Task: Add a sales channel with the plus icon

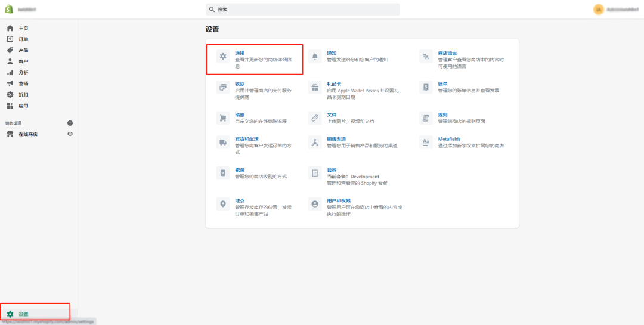Action: coord(70,123)
